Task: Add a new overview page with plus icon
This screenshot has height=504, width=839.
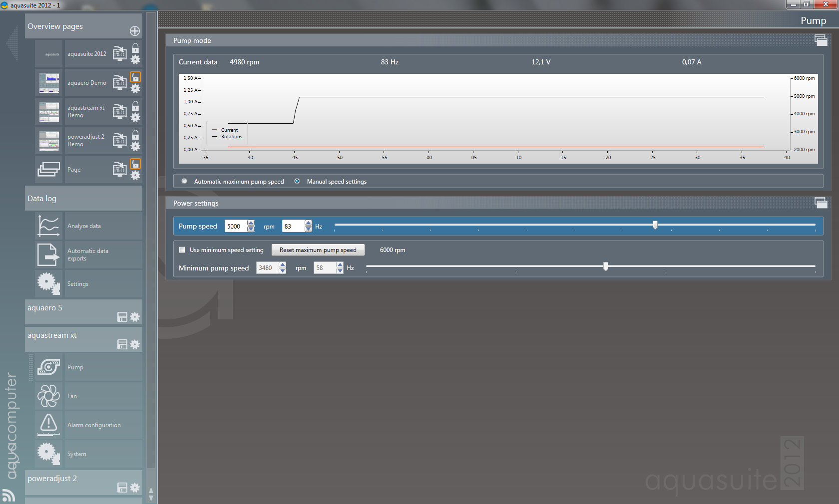Action: (x=135, y=31)
